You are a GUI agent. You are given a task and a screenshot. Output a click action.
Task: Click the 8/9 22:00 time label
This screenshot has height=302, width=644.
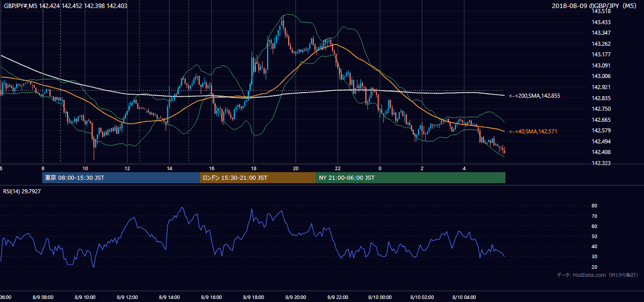point(338,297)
